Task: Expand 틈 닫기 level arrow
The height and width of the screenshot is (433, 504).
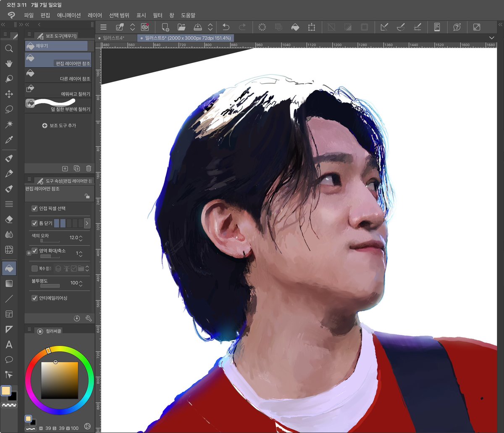Action: pos(87,223)
